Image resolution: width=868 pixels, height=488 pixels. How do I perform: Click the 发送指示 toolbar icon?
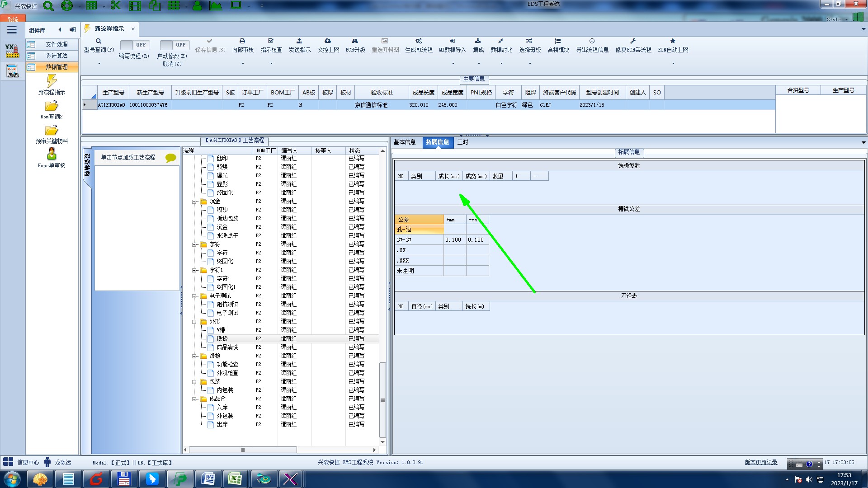pyautogui.click(x=299, y=41)
